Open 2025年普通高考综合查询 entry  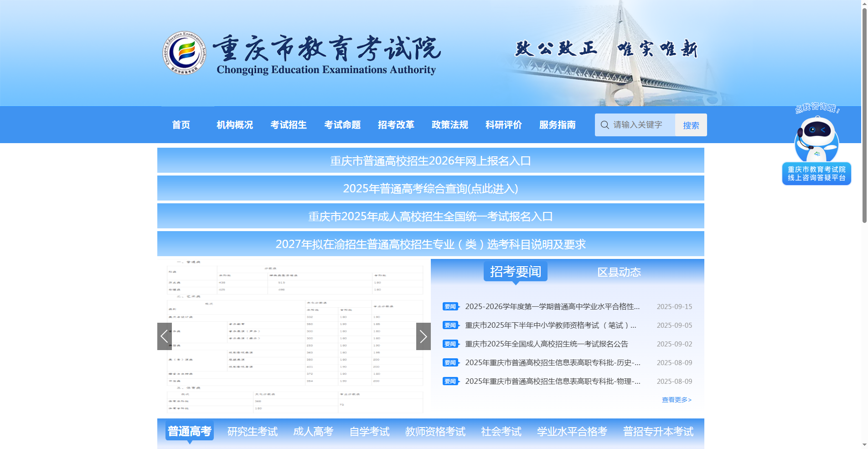pos(430,188)
